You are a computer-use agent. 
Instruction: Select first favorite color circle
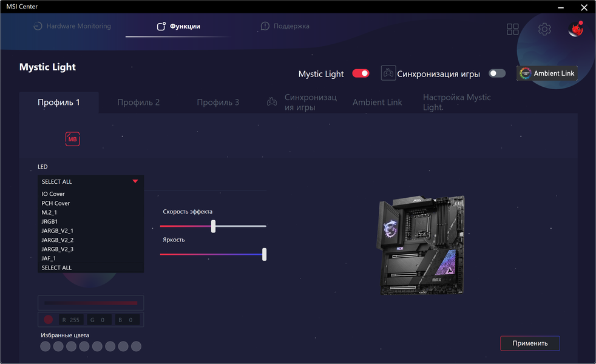point(46,346)
